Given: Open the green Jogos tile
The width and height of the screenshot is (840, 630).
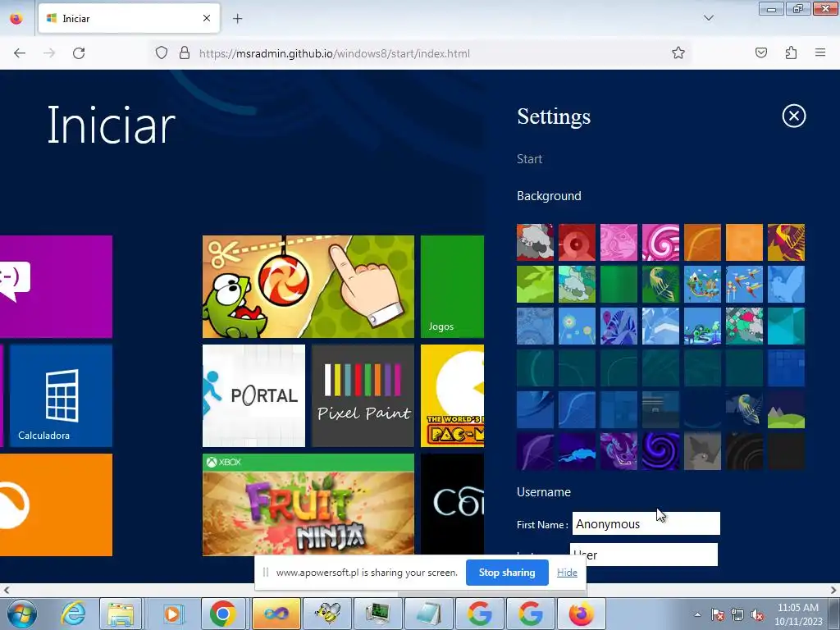Looking at the screenshot, I should coord(452,286).
